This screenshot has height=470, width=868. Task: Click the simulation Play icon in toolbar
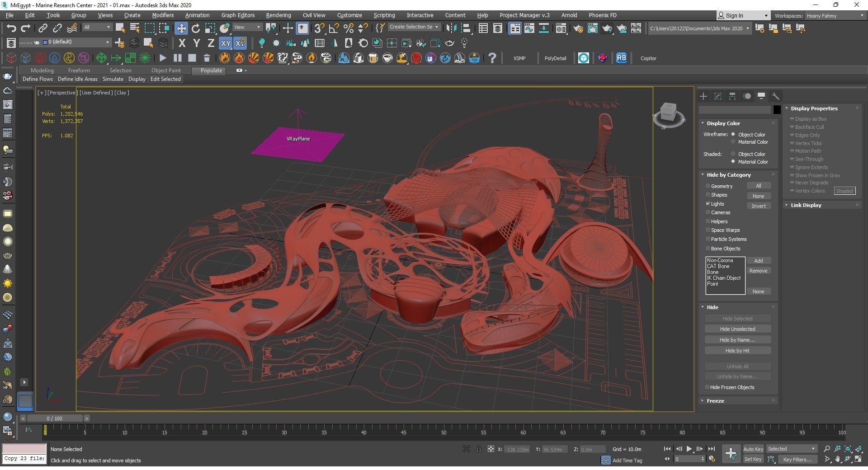click(163, 58)
